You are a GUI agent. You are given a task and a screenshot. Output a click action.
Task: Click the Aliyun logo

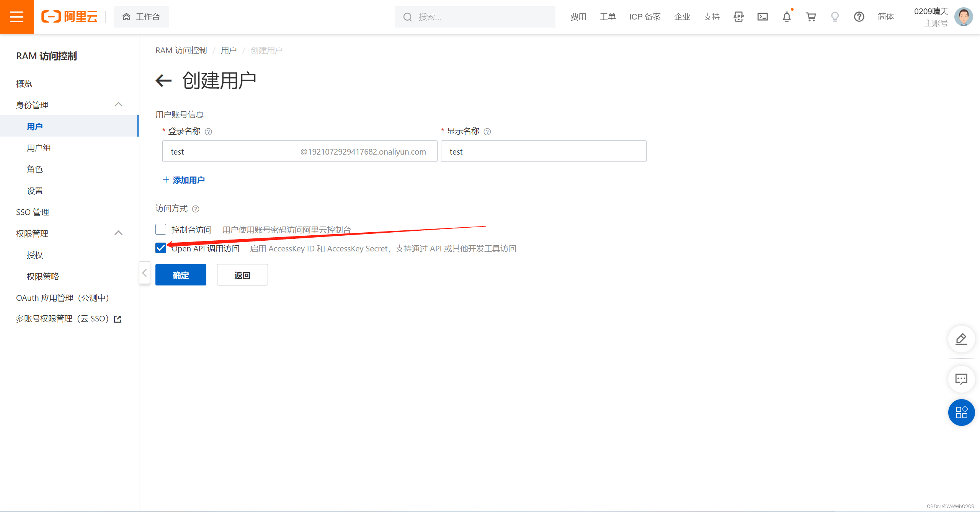[x=69, y=17]
